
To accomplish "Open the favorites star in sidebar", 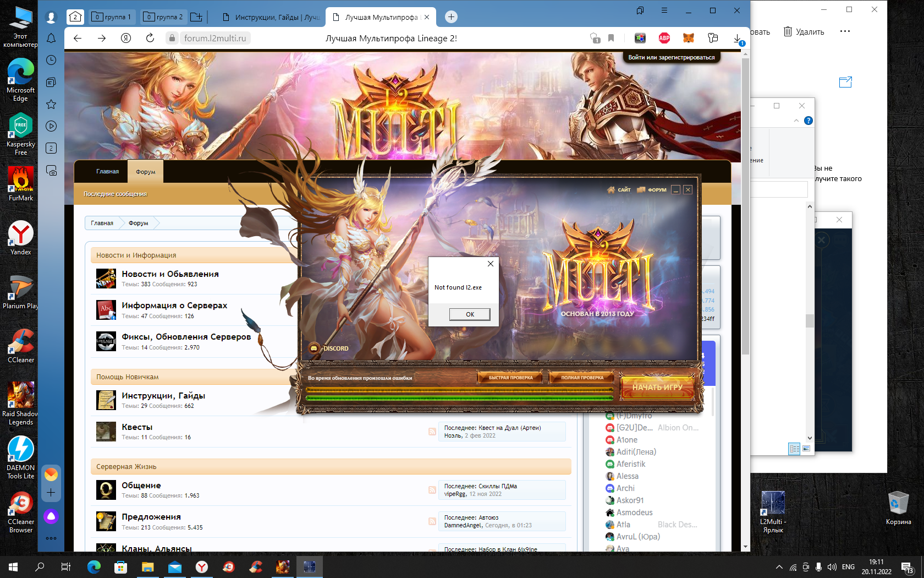I will [x=51, y=104].
